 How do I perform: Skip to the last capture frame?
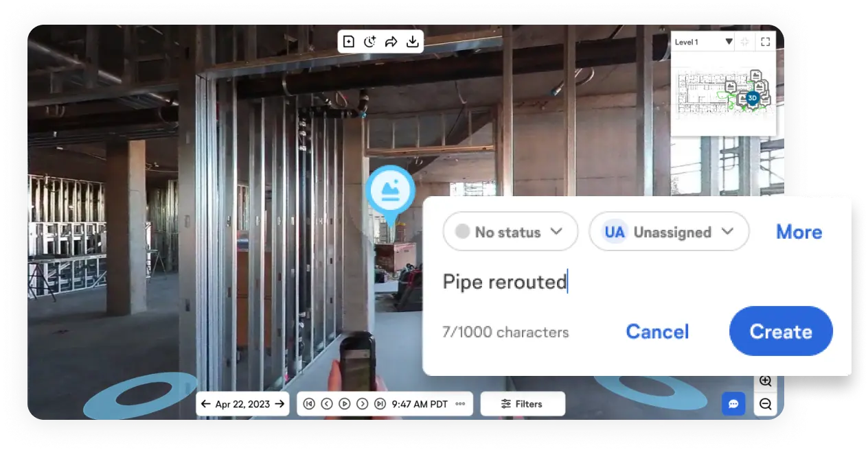point(380,404)
